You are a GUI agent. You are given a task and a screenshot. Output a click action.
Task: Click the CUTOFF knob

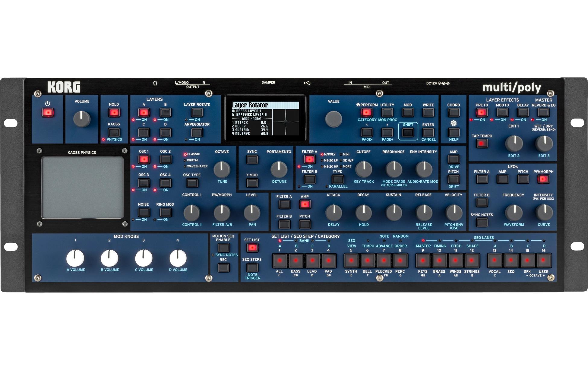[x=364, y=169]
